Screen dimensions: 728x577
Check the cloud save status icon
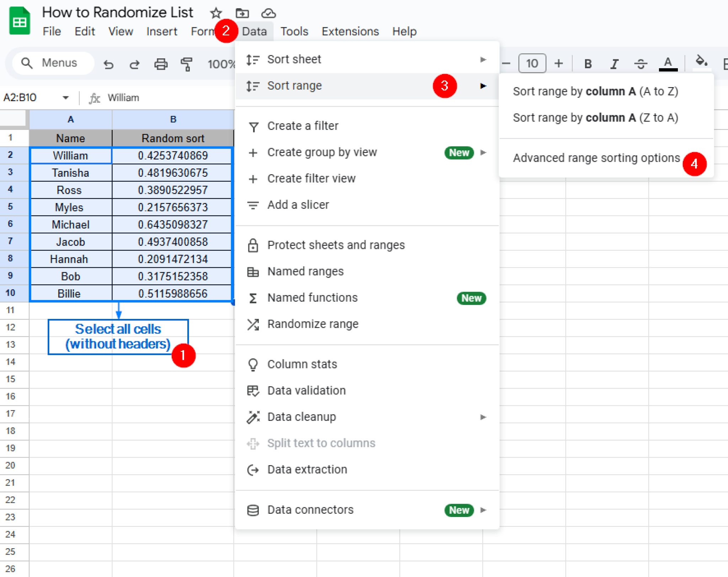coord(269,13)
